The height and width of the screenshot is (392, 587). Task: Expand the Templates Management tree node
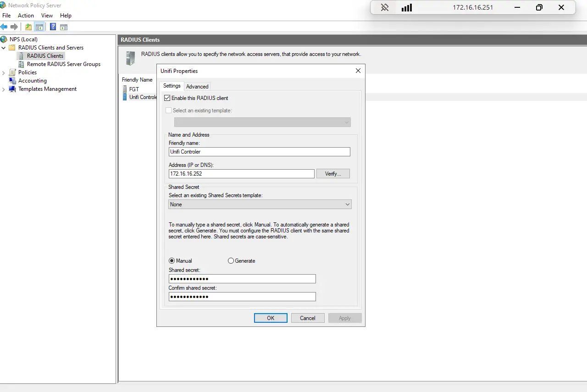point(4,89)
